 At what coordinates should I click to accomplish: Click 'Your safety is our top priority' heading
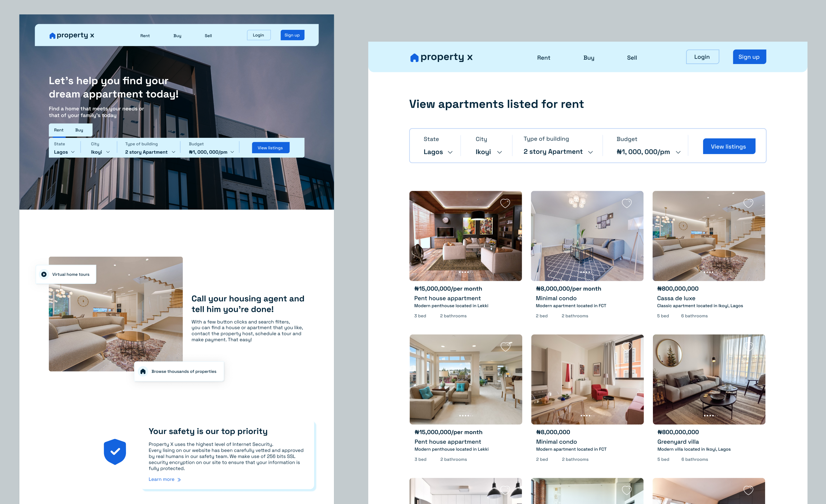click(208, 431)
